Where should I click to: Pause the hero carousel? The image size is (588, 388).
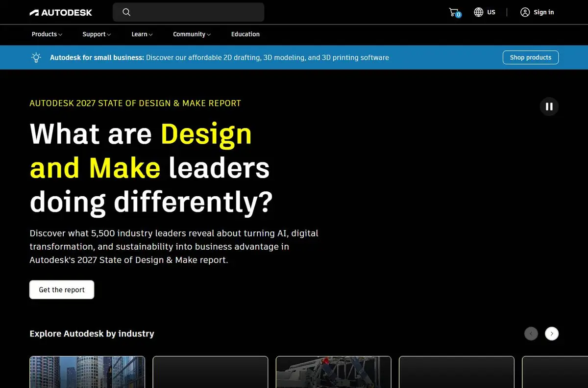pos(549,106)
